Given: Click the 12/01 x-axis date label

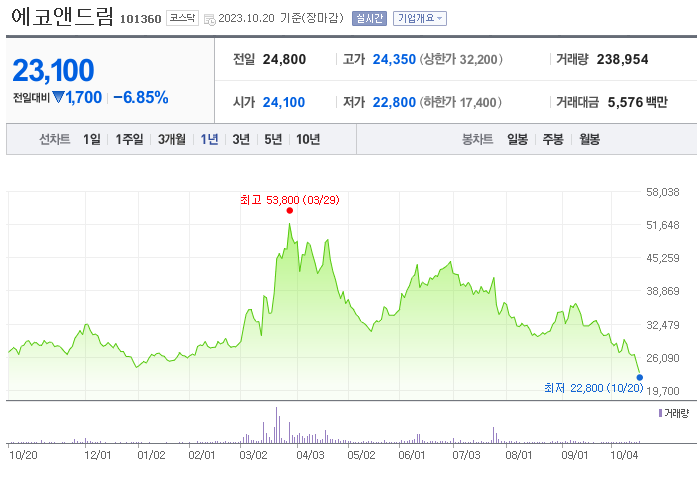Looking at the screenshot, I should pyautogui.click(x=98, y=455).
